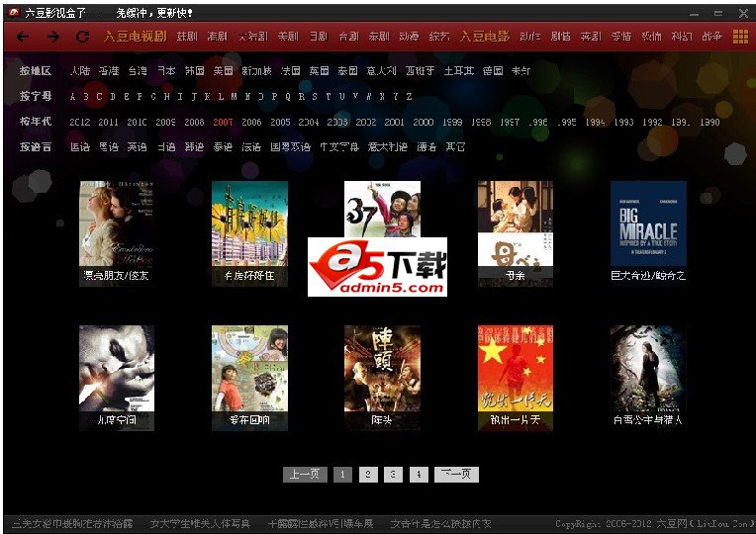The height and width of the screenshot is (534, 756).
Task: Filter by region 美国
Action: [224, 71]
